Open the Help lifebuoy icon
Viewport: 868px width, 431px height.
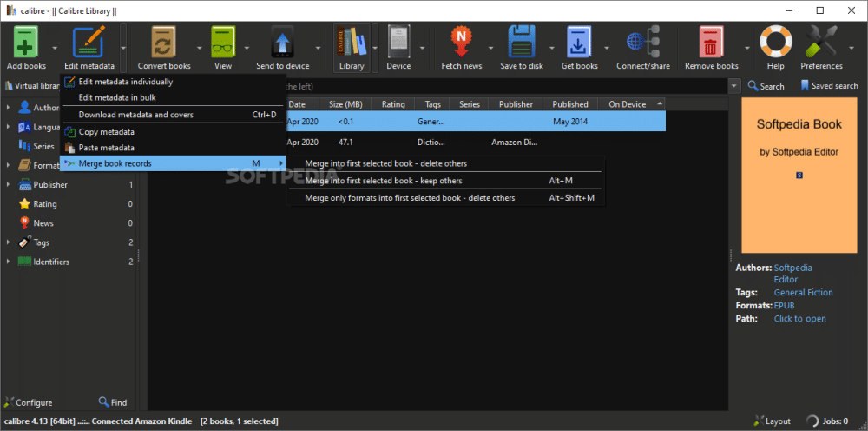tap(775, 42)
